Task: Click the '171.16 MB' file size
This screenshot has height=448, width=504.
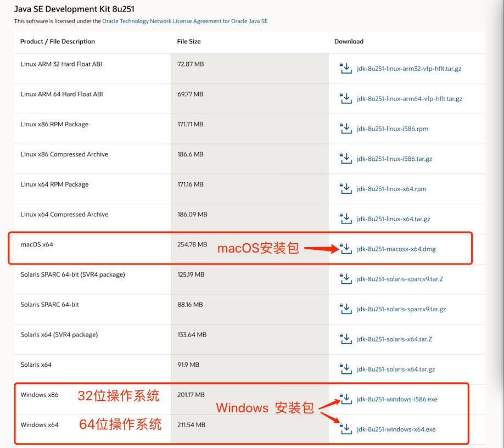Action: click(x=191, y=184)
